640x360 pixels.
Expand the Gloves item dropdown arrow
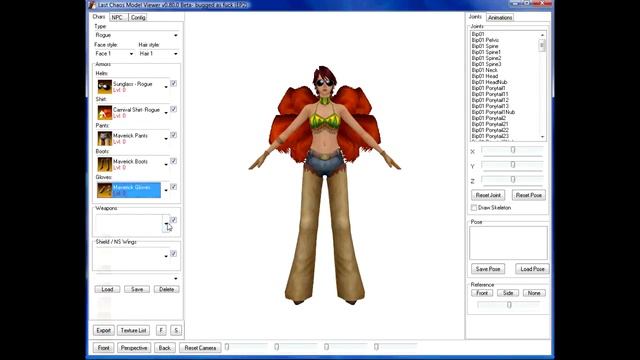point(166,190)
